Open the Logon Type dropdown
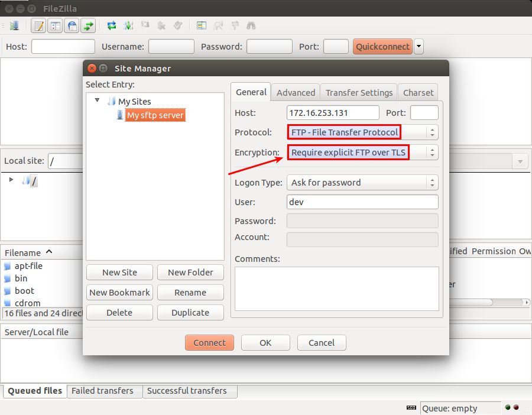532x415 pixels. point(363,183)
